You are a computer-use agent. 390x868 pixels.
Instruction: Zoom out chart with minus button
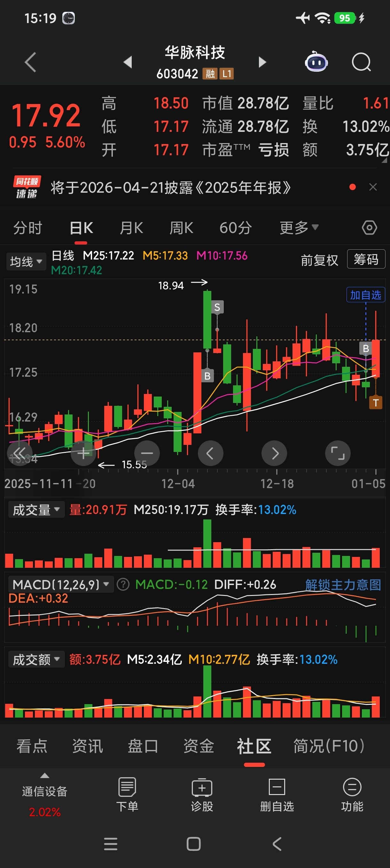(147, 453)
